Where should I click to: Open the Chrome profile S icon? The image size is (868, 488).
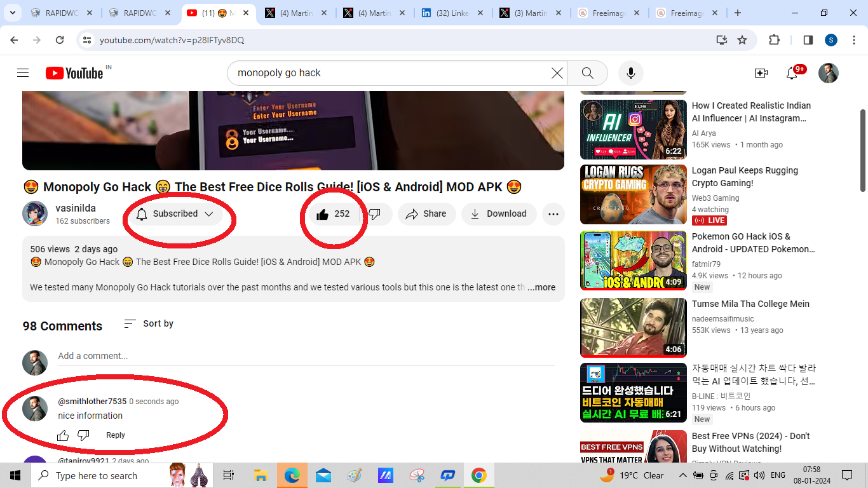click(831, 40)
